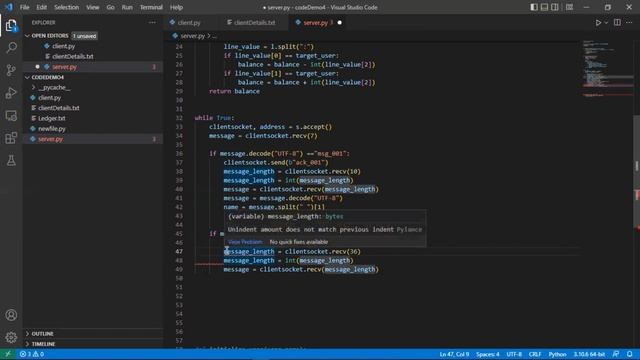Split the editor to the right
640x360 pixels.
pos(617,23)
